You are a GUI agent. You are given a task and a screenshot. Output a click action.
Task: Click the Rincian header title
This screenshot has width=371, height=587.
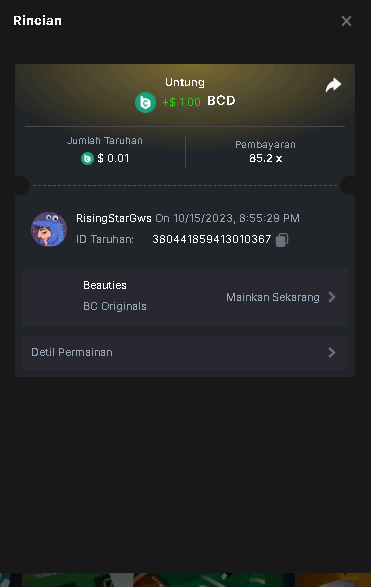tap(37, 21)
